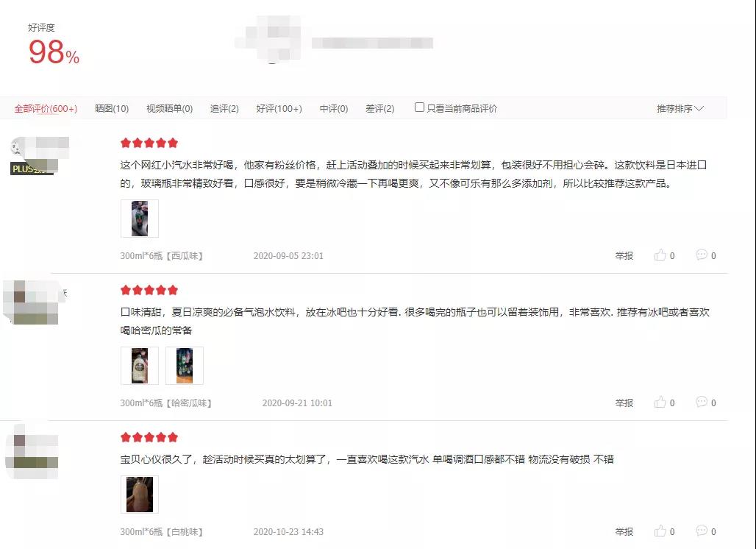This screenshot has height=549, width=756.
Task: Click thumbs-up on the 哈密瓜味 review
Action: click(660, 403)
